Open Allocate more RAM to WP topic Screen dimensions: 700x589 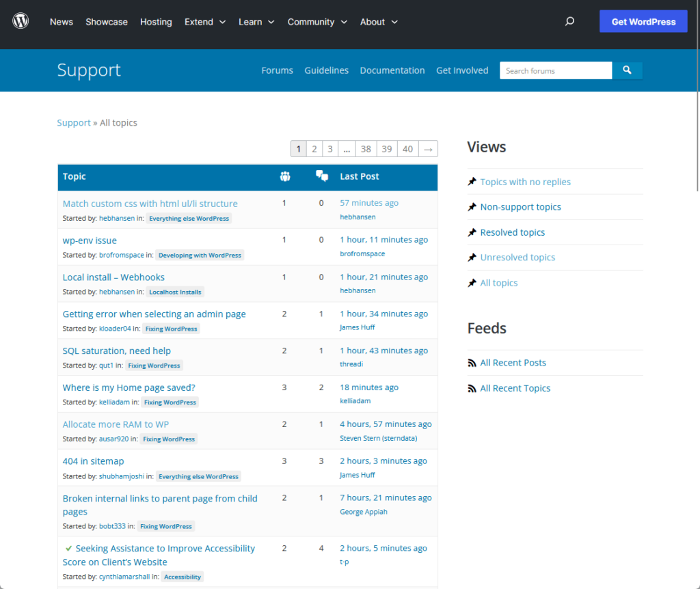(x=116, y=424)
